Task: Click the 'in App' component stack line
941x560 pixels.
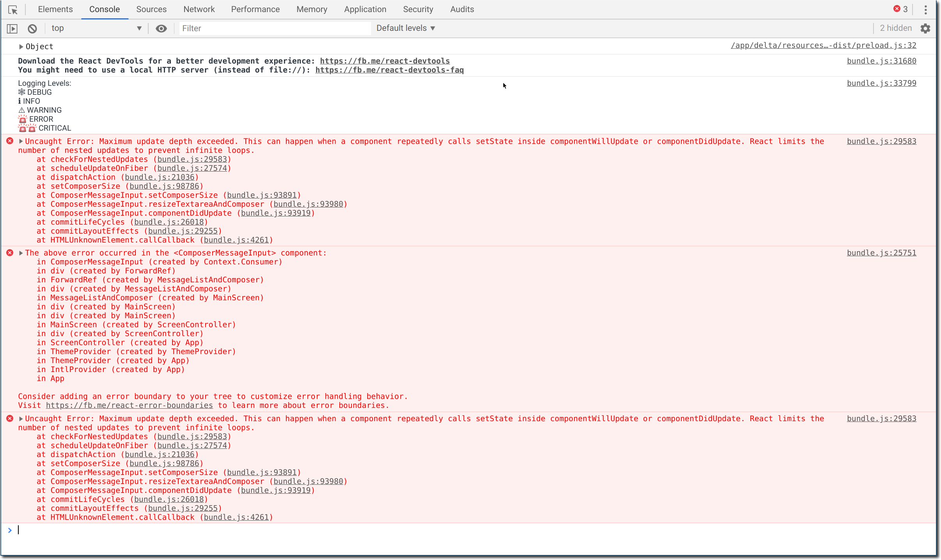Action: [51, 379]
